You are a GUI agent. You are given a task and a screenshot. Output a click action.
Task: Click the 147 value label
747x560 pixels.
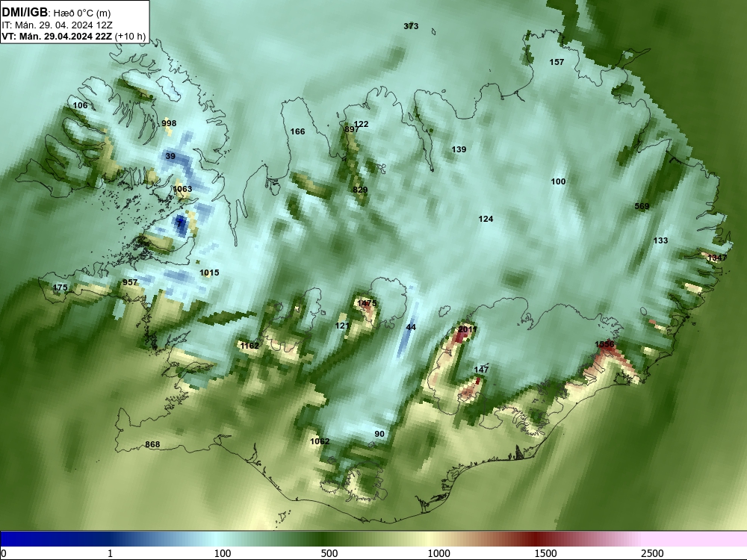(481, 370)
